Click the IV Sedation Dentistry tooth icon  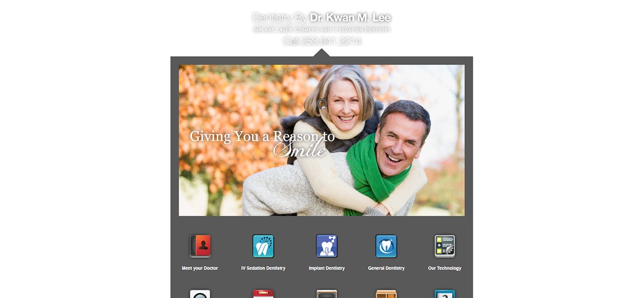click(x=263, y=246)
